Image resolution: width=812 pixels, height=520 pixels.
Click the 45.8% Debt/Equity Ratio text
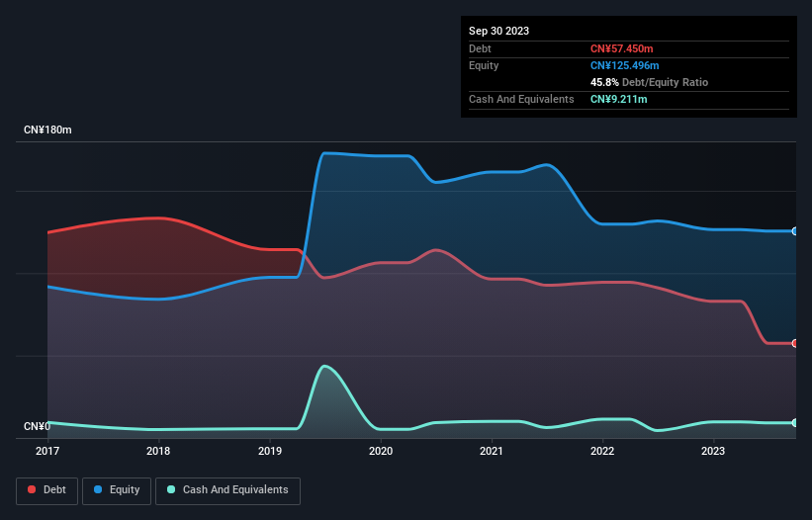(x=649, y=82)
